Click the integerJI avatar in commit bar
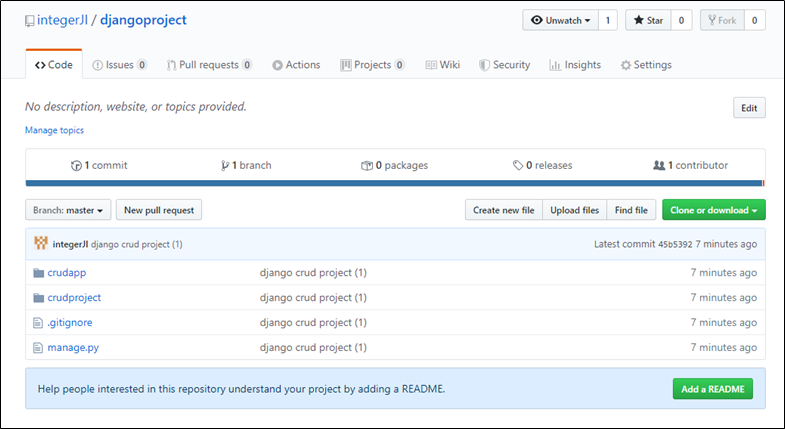 [41, 243]
